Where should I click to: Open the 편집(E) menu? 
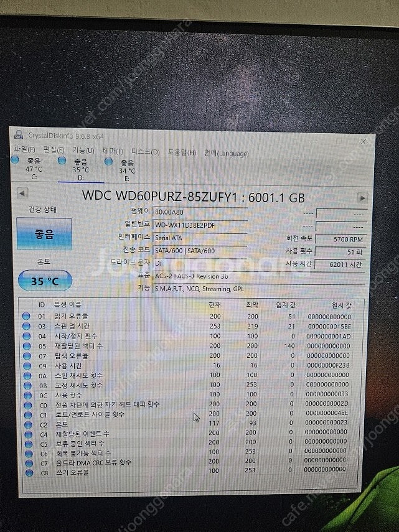[54, 149]
